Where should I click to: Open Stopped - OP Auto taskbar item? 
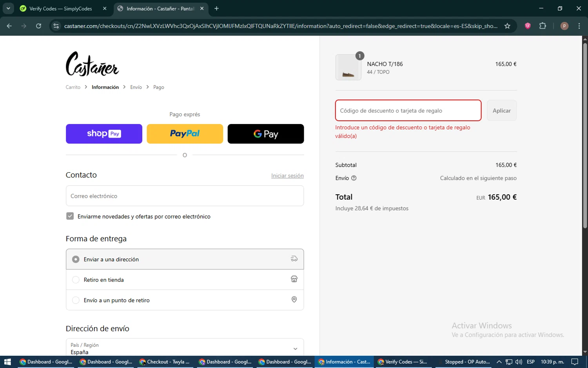(x=465, y=362)
